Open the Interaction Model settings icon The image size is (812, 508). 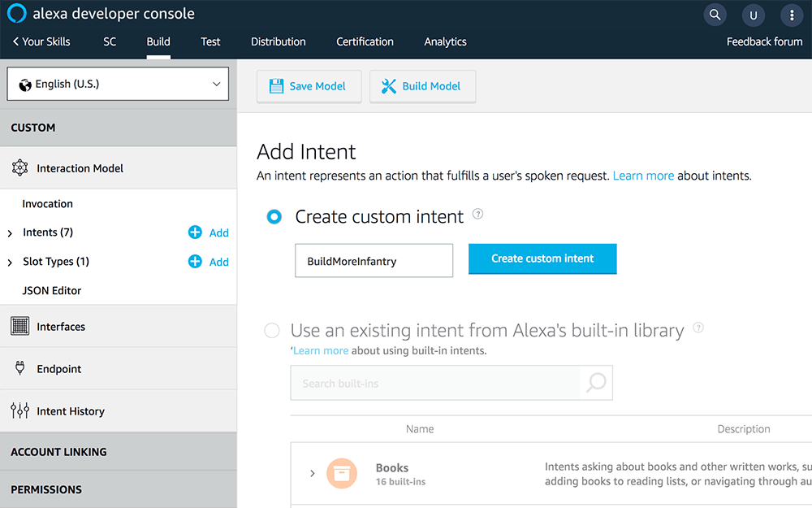[19, 167]
